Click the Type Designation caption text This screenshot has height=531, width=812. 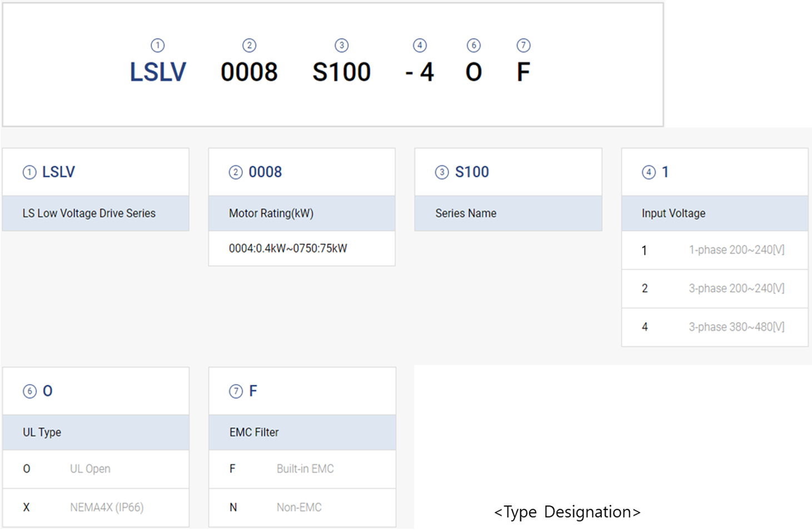click(567, 512)
